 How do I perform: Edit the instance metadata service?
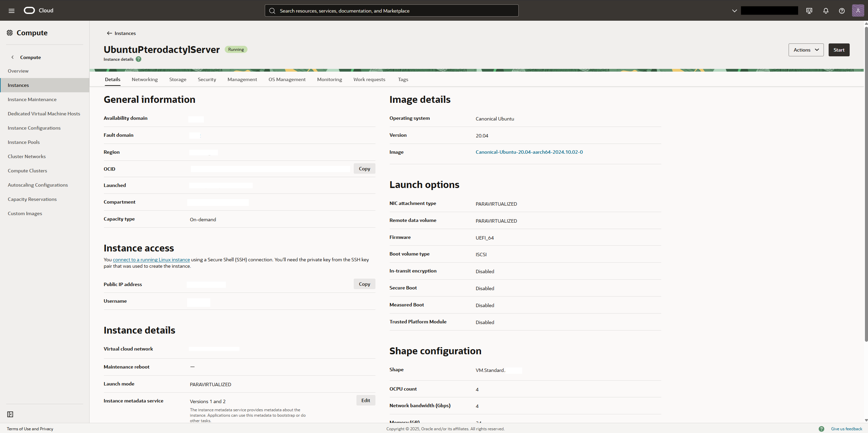click(366, 400)
